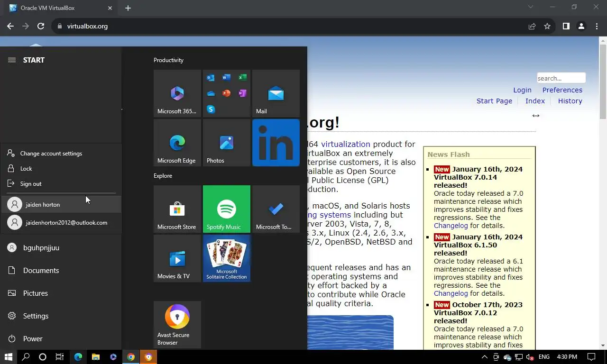Click the Windows Start button

point(9,357)
